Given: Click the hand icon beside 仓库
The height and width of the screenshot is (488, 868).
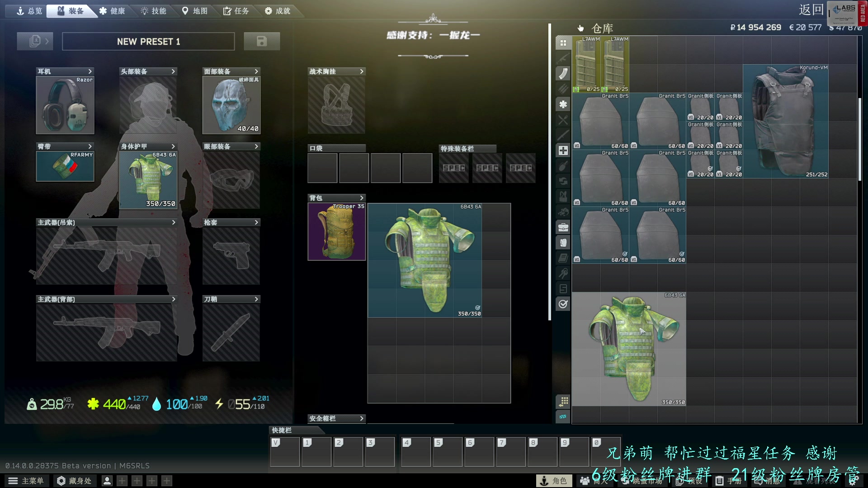Looking at the screenshot, I should (580, 28).
